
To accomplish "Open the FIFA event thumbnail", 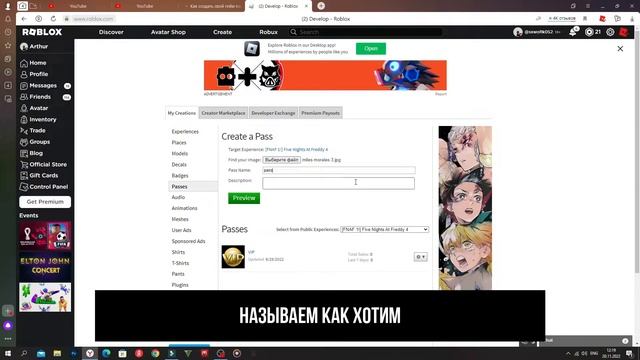I will (45, 236).
